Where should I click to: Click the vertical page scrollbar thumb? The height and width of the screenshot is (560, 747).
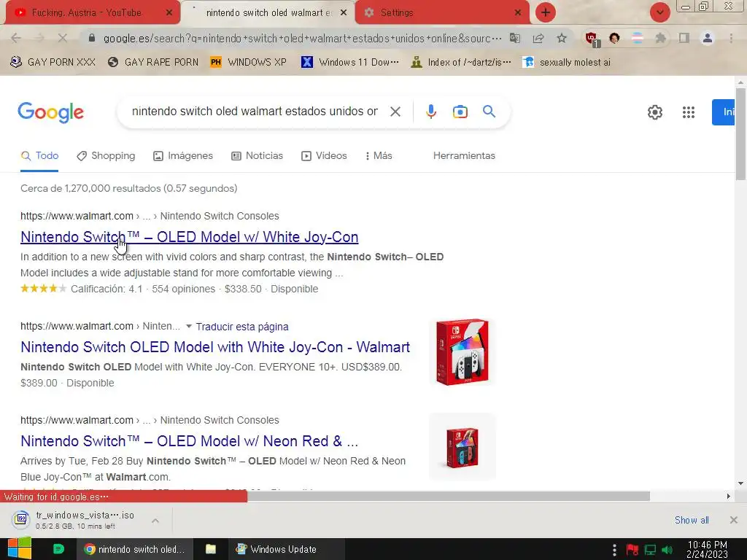(x=740, y=133)
